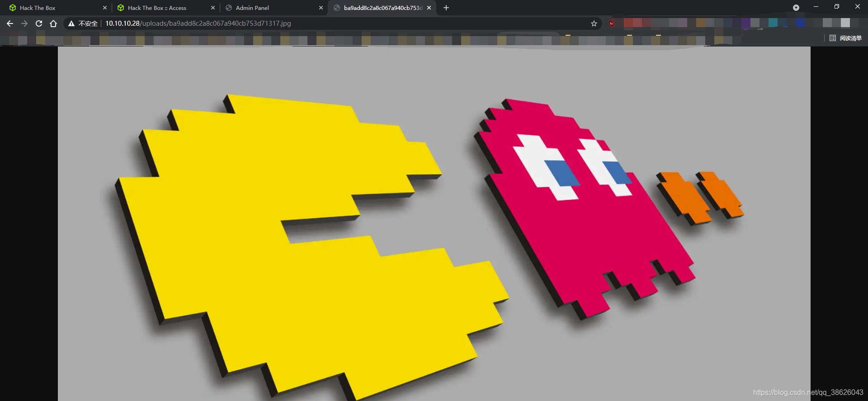Image resolution: width=868 pixels, height=401 pixels.
Task: Close the Hack The Box tab
Action: click(105, 8)
